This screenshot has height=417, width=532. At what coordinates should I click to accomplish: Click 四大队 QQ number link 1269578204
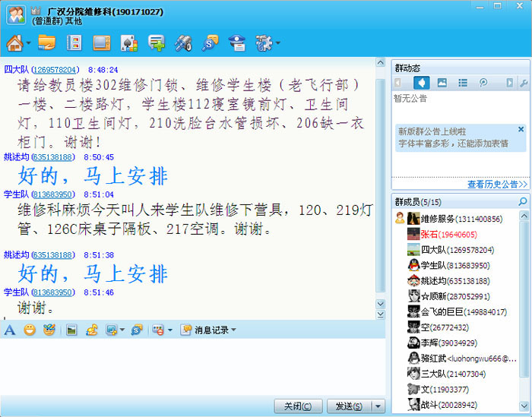pyautogui.click(x=55, y=70)
